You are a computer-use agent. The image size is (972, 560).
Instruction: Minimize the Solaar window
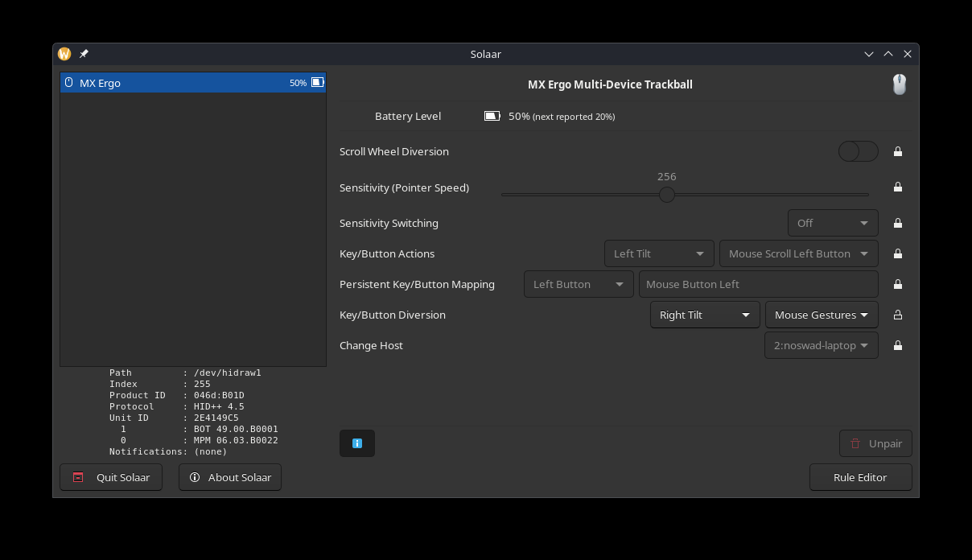(869, 54)
